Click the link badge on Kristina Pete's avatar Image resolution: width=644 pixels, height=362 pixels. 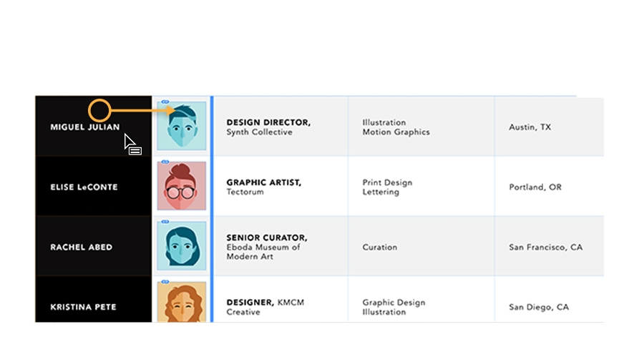(164, 282)
